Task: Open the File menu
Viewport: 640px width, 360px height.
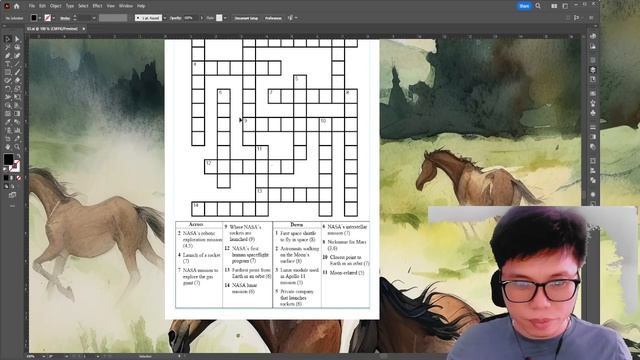Action: (31, 6)
